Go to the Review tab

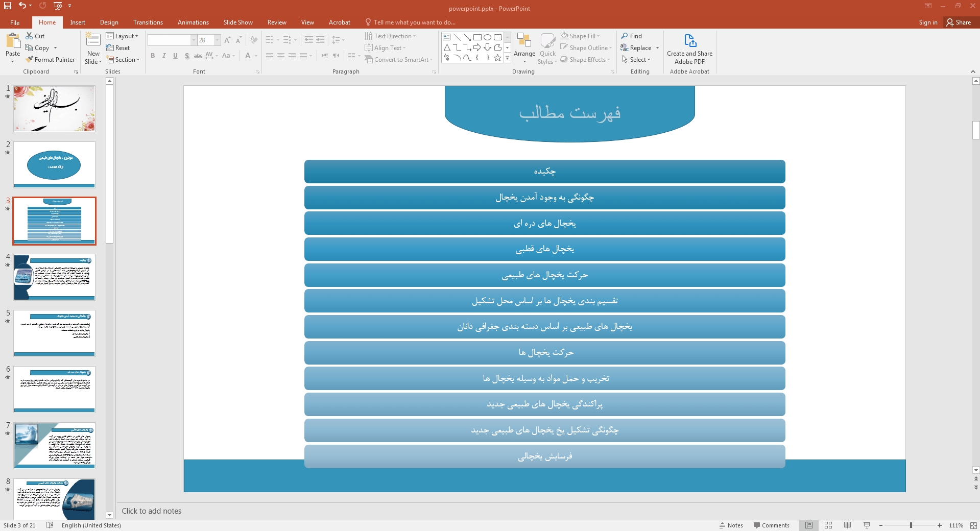(277, 22)
